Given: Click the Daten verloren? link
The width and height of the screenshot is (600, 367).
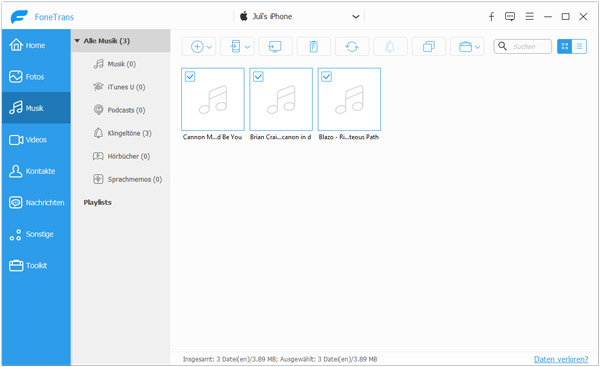Looking at the screenshot, I should (561, 359).
